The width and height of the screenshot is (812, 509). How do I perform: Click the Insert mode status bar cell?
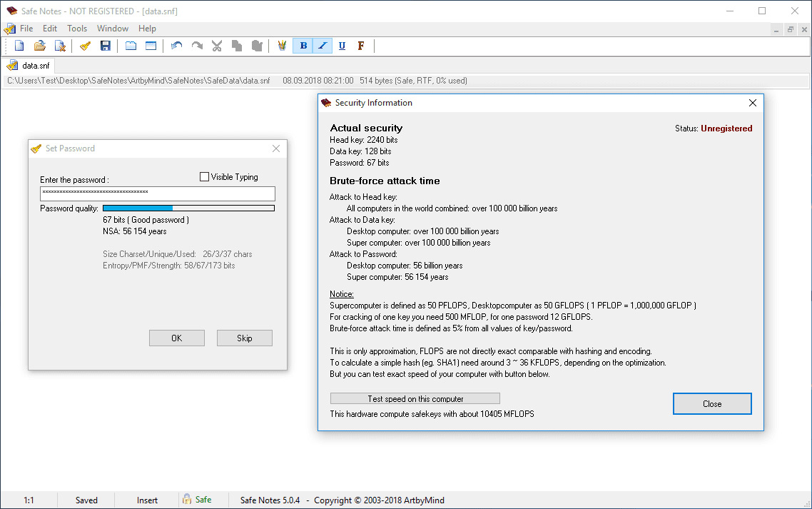[147, 500]
